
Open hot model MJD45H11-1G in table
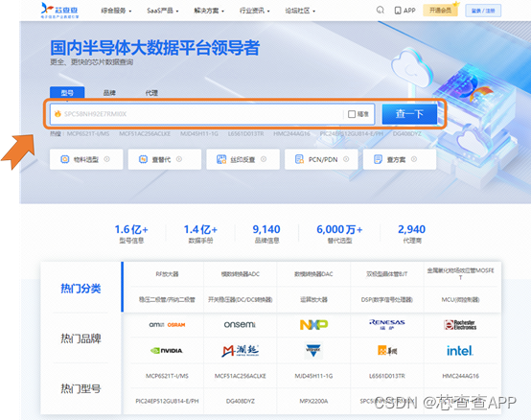pos(313,376)
